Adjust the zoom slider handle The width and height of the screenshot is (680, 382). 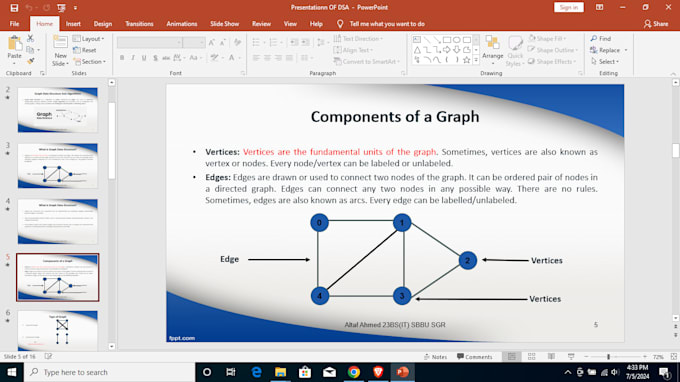point(608,356)
